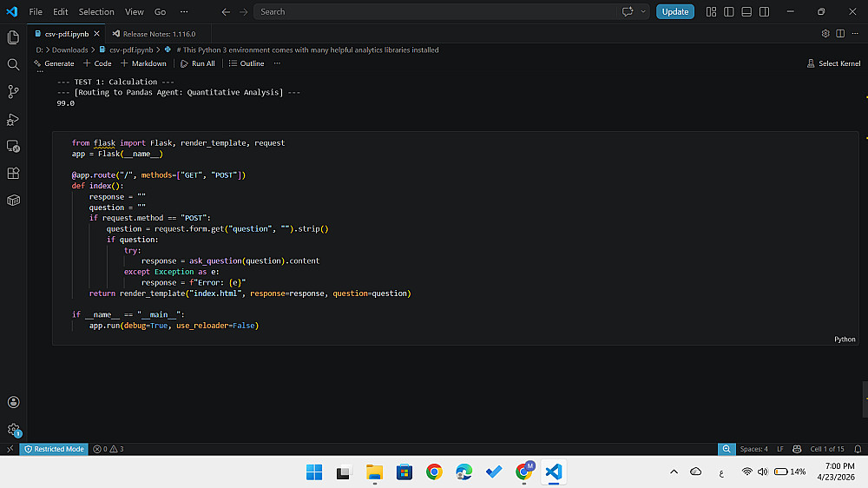Open the File menu
This screenshot has width=868, height=488.
point(36,11)
